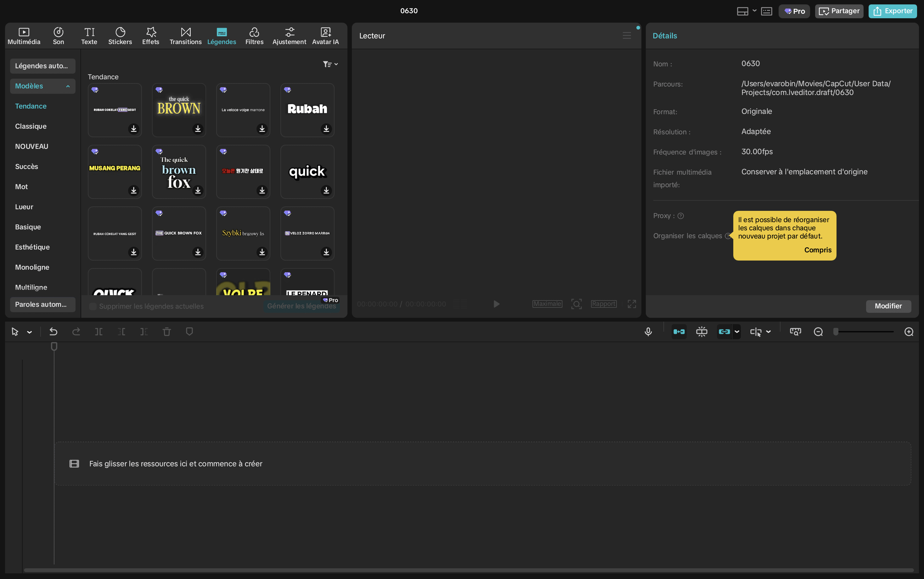
Task: Select the Classique category
Action: point(31,126)
